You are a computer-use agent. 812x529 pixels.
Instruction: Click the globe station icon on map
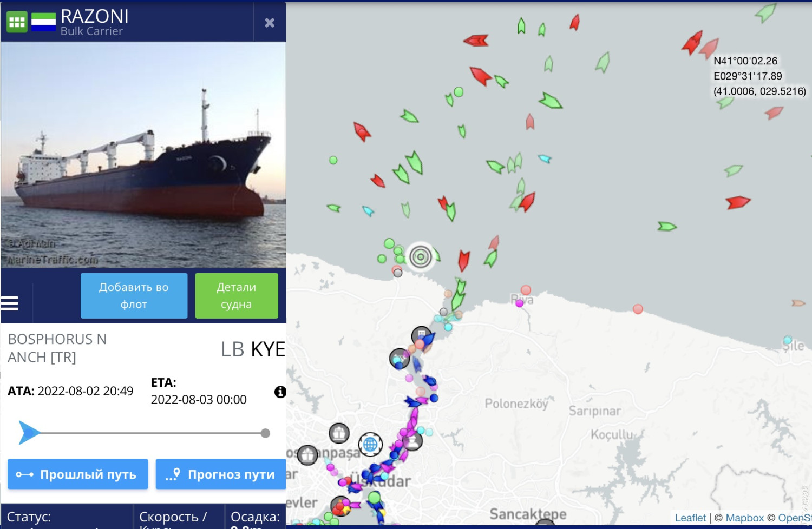pos(370,445)
